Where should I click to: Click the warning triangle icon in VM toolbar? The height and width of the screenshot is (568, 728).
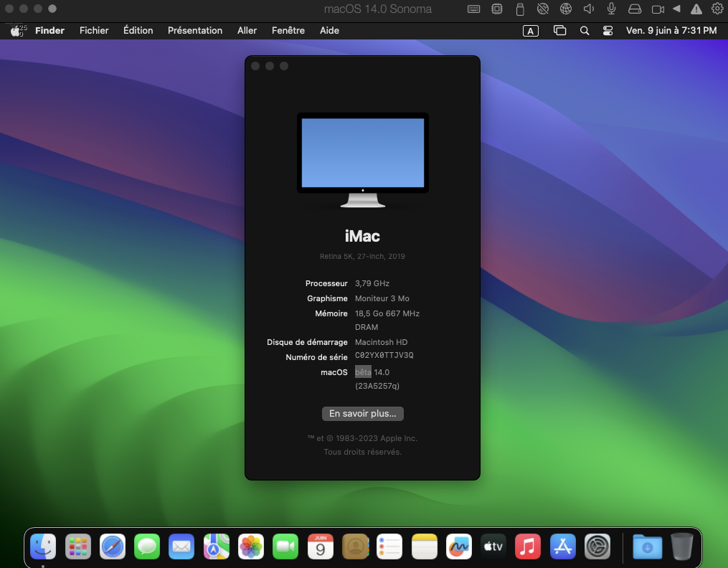tap(696, 9)
